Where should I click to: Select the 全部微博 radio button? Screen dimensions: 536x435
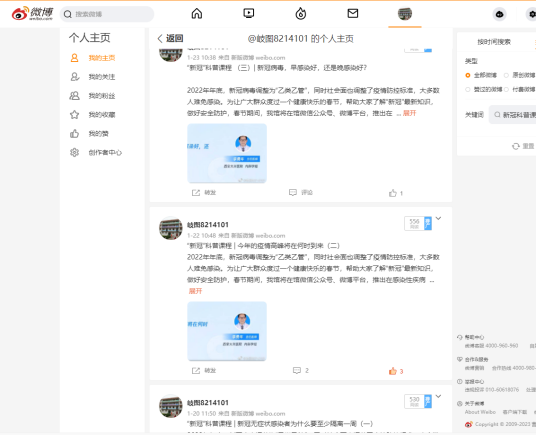click(x=468, y=75)
